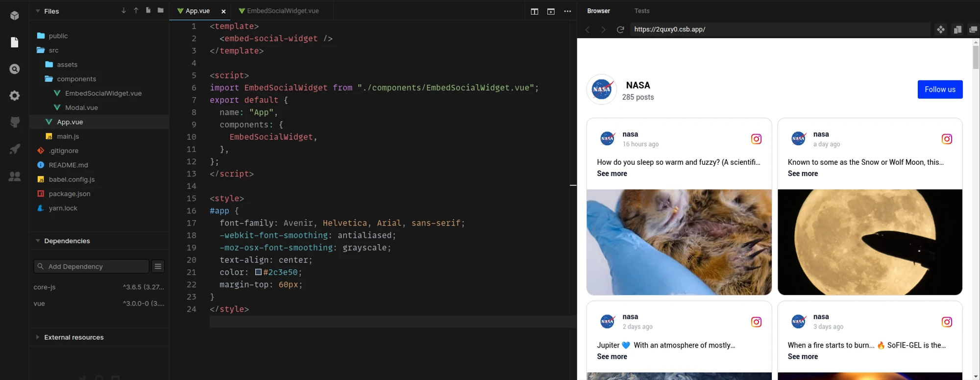Image resolution: width=980 pixels, height=380 pixels.
Task: Open the live collaboration users icon
Action: click(x=15, y=177)
